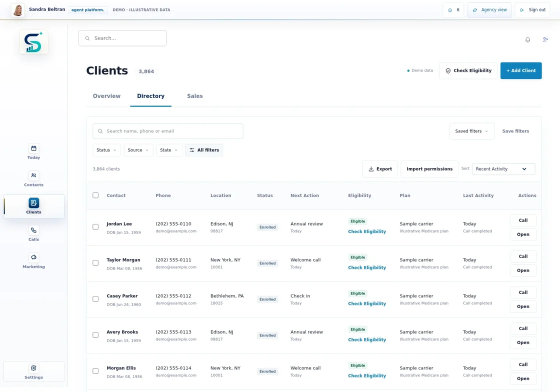Sign out of the platform
The width and height of the screenshot is (560, 392).
coord(532,10)
